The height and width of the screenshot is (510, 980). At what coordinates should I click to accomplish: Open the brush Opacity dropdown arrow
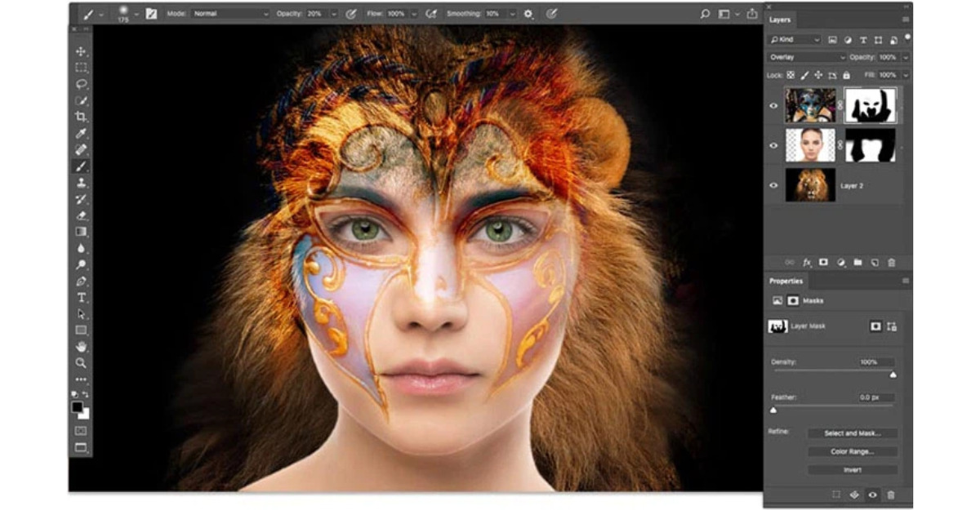pyautogui.click(x=333, y=14)
